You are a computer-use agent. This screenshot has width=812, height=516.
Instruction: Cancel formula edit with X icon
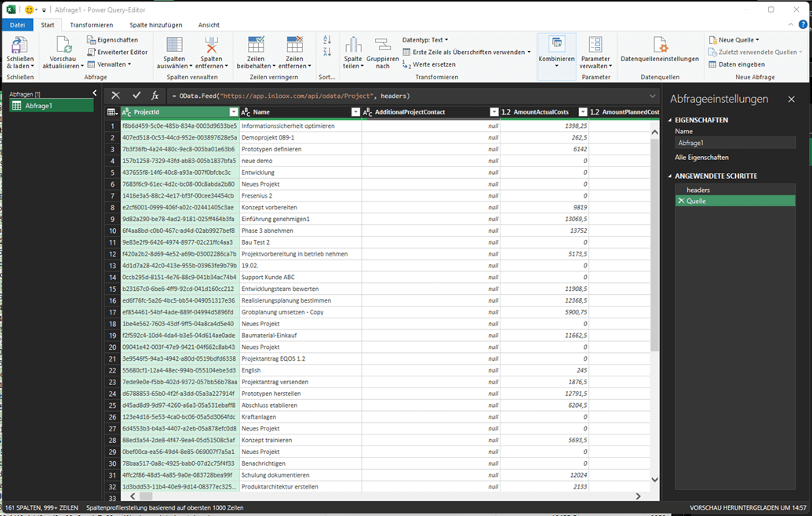pyautogui.click(x=115, y=95)
